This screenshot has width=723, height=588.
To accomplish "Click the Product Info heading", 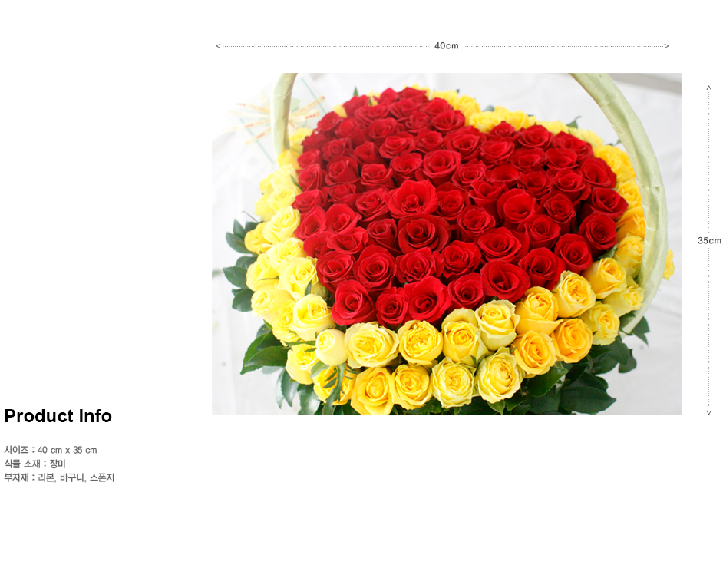I will 58,416.
